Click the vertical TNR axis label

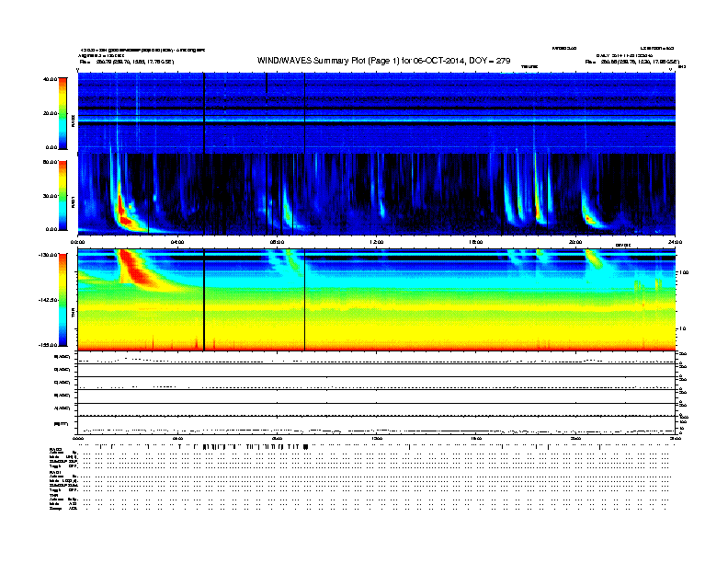[73, 314]
